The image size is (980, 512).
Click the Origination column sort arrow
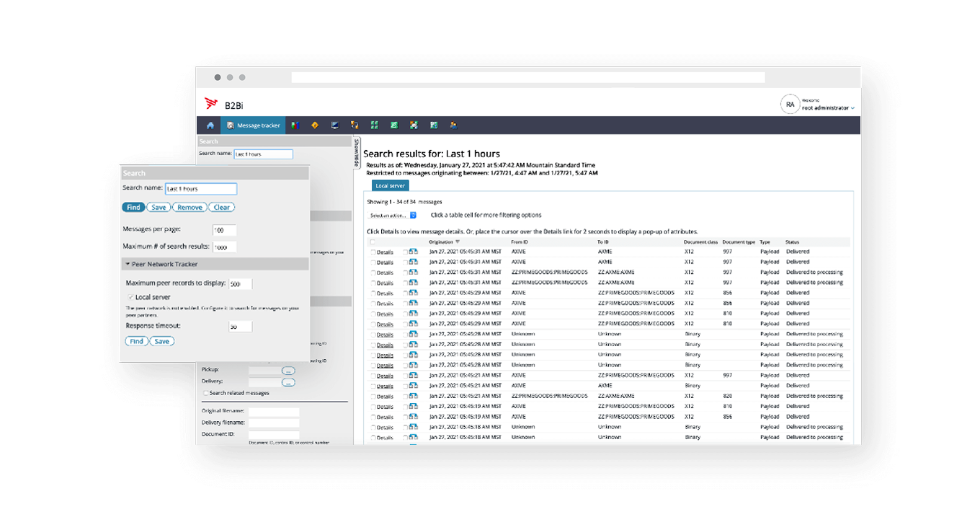click(458, 242)
